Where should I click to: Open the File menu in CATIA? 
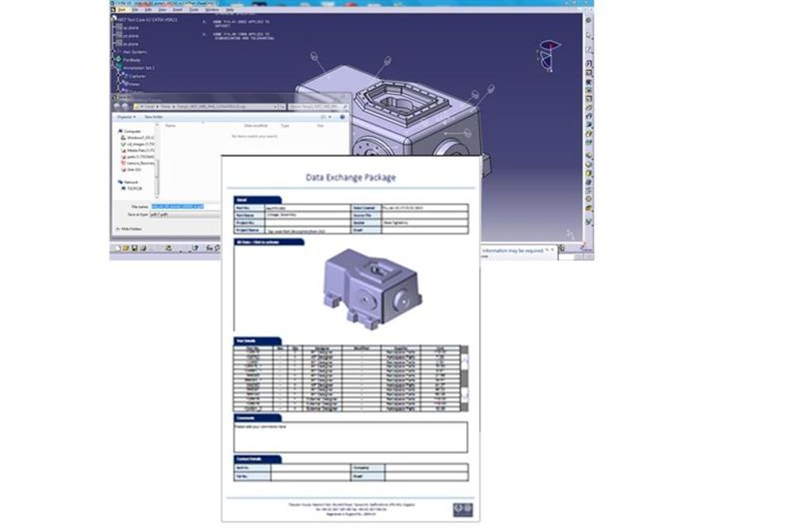[135, 10]
